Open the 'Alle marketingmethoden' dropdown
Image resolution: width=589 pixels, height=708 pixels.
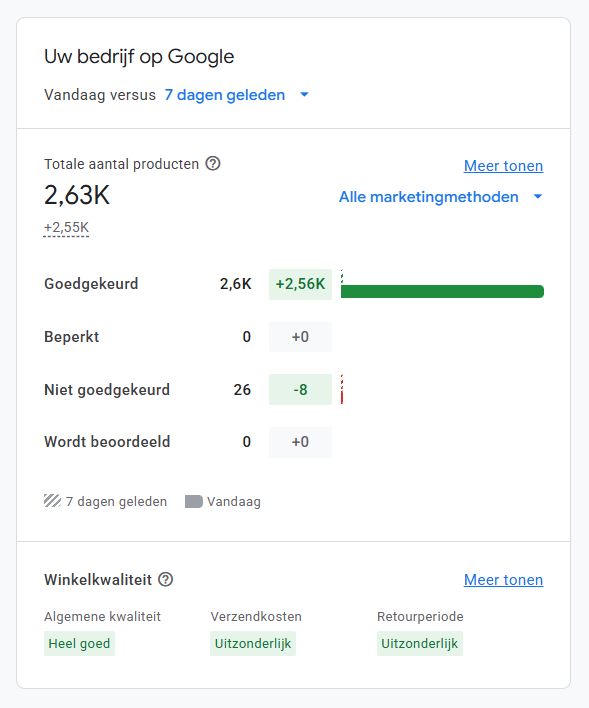click(x=441, y=197)
